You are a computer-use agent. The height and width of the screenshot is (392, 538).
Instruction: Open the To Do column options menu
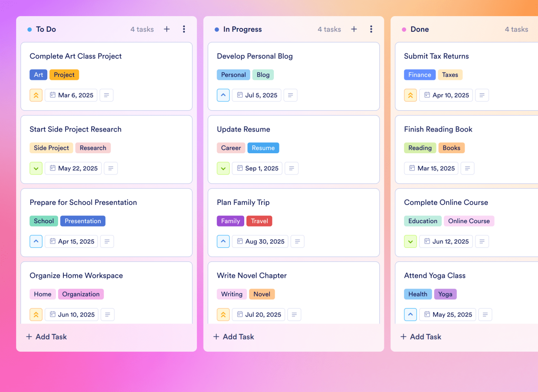(184, 29)
